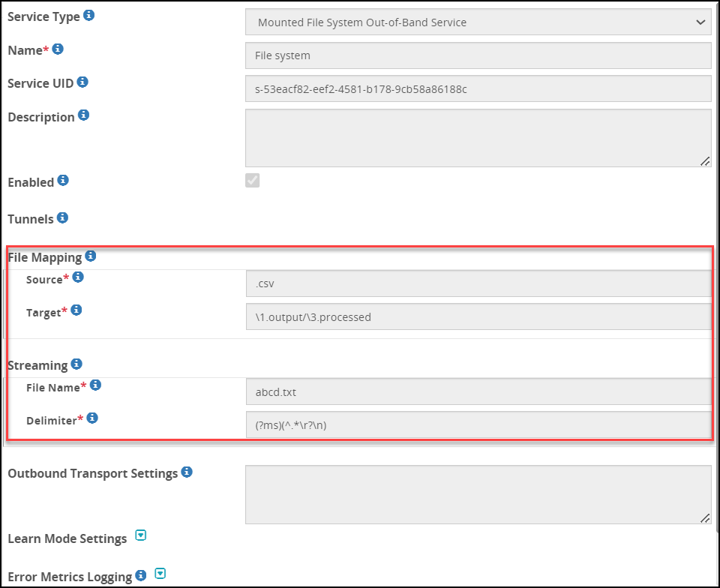Expand Learn Mode Settings section
The height and width of the screenshot is (588, 720).
tap(140, 535)
